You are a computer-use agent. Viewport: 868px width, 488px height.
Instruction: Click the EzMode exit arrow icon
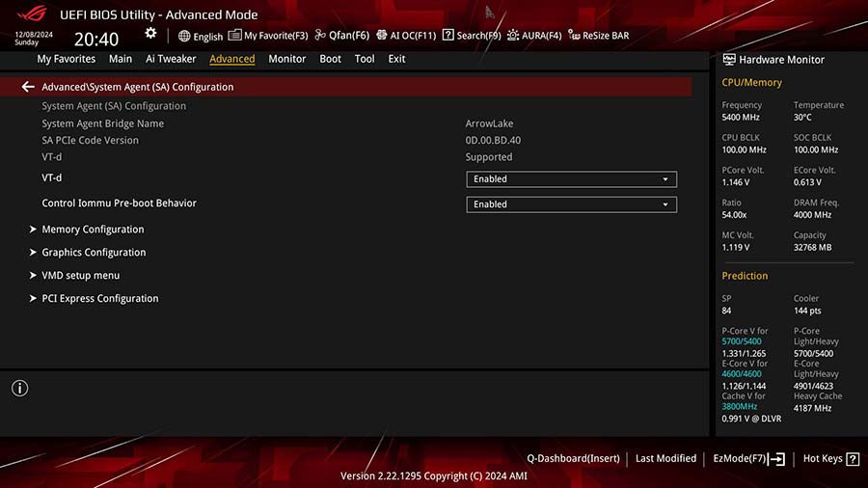click(776, 459)
